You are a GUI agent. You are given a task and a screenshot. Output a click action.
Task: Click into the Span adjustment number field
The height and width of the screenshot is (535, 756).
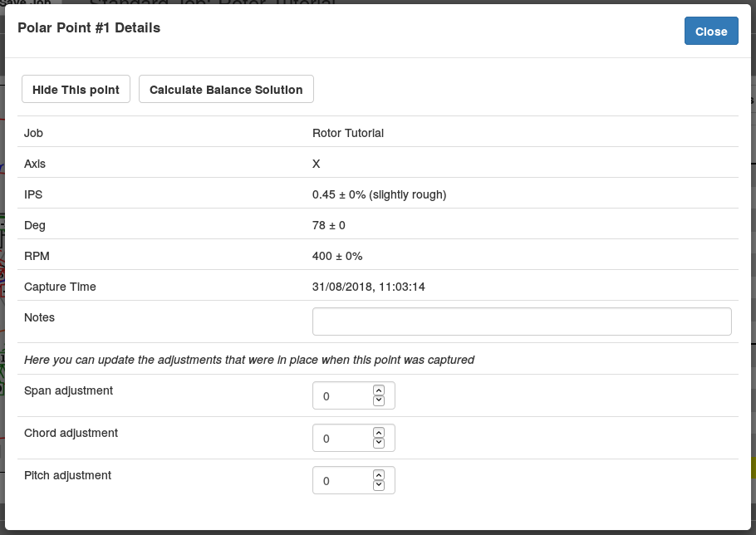[x=341, y=396]
